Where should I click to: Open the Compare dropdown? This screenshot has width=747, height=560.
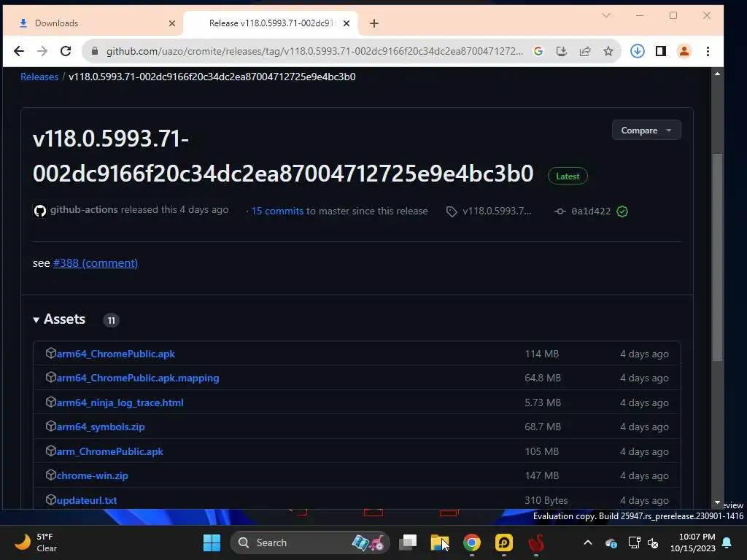click(646, 130)
